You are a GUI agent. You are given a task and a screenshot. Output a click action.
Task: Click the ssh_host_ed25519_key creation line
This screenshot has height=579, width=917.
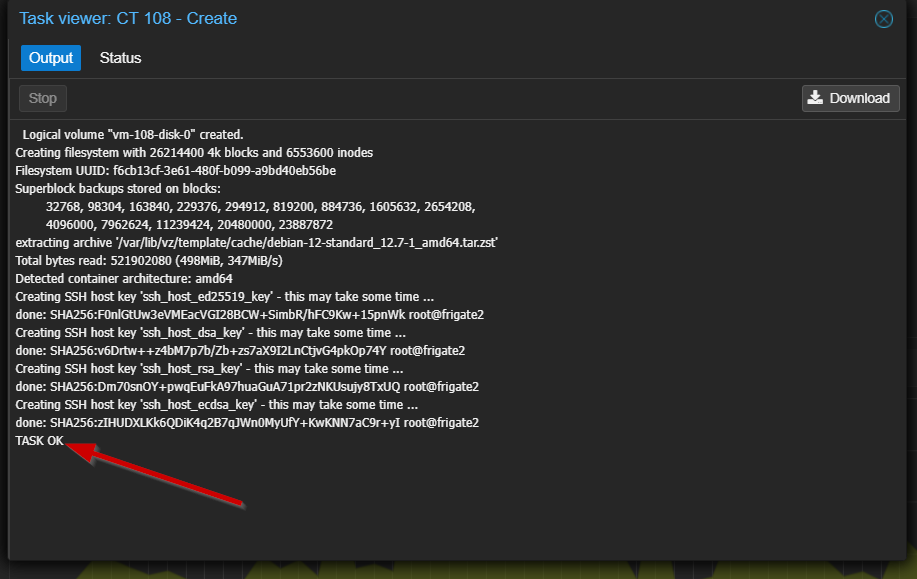point(225,297)
